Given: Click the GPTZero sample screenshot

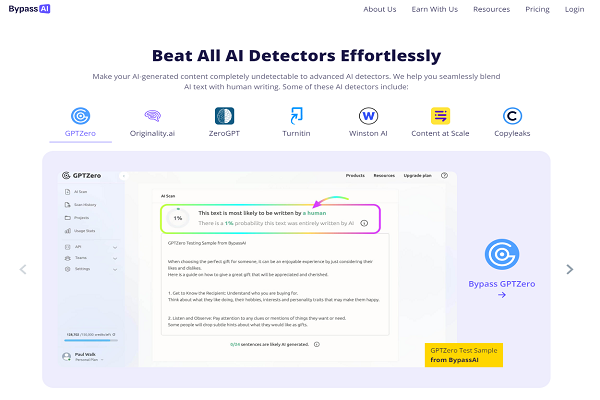Looking at the screenshot, I should pyautogui.click(x=258, y=269).
